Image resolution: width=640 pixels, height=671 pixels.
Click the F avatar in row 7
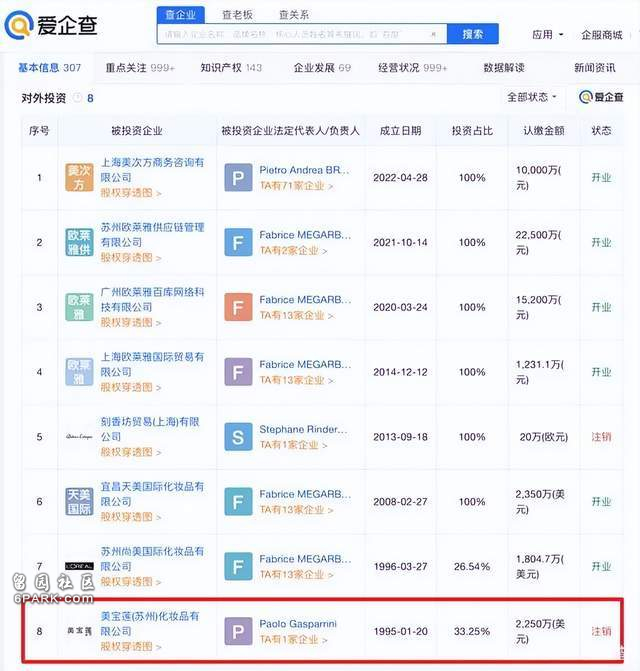pos(238,566)
